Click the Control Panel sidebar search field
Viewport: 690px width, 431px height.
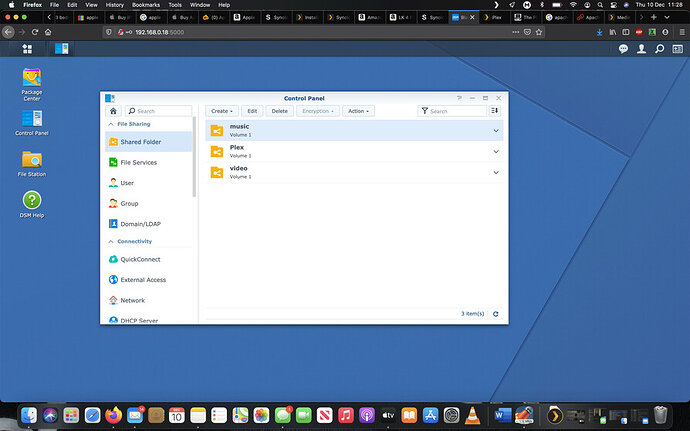pos(158,111)
